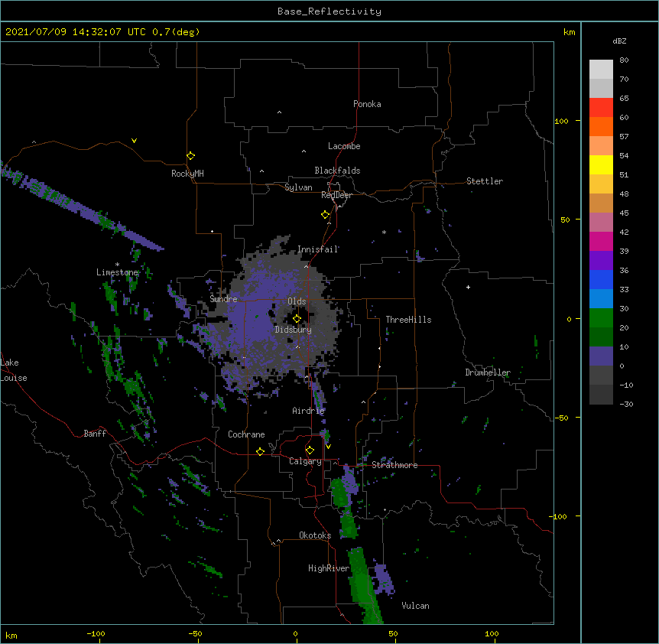Viewport: 659px width, 644px height.
Task: Click the yellow diamond radar site marker at Olds
Action: tap(297, 319)
